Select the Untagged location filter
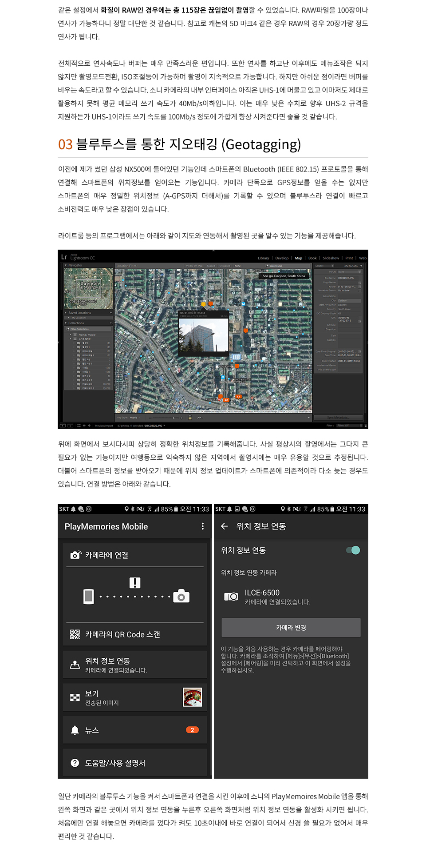This screenshot has height=868, width=426. pyautogui.click(x=225, y=266)
